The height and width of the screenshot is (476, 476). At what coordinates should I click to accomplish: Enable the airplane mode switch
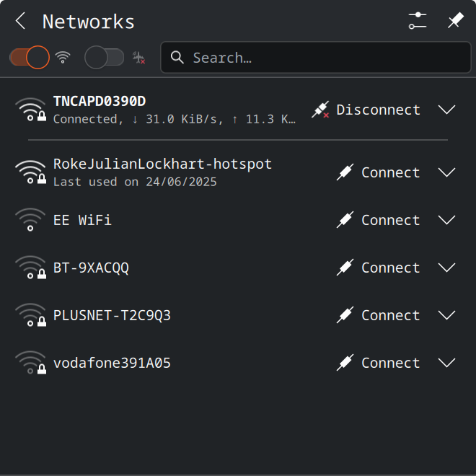coord(105,58)
